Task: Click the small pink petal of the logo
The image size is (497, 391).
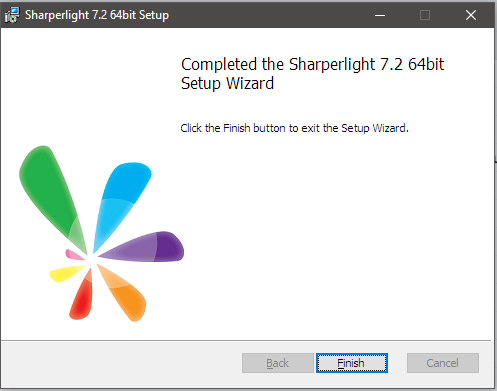Action: [x=74, y=255]
